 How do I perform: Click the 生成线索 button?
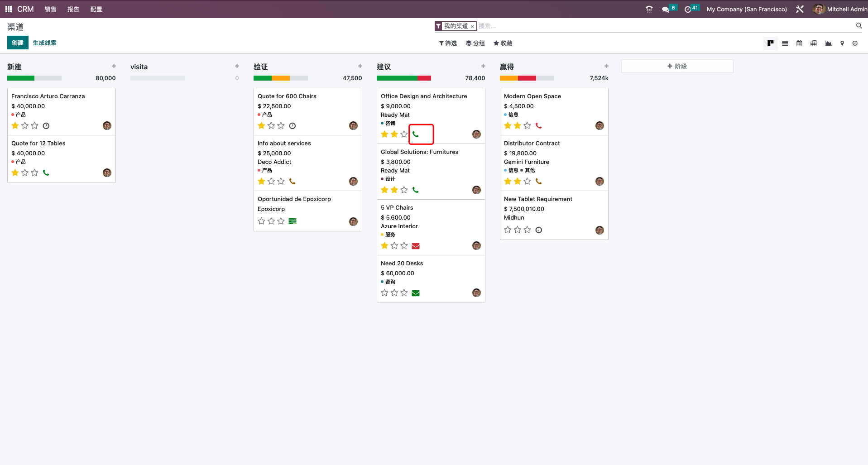(44, 43)
